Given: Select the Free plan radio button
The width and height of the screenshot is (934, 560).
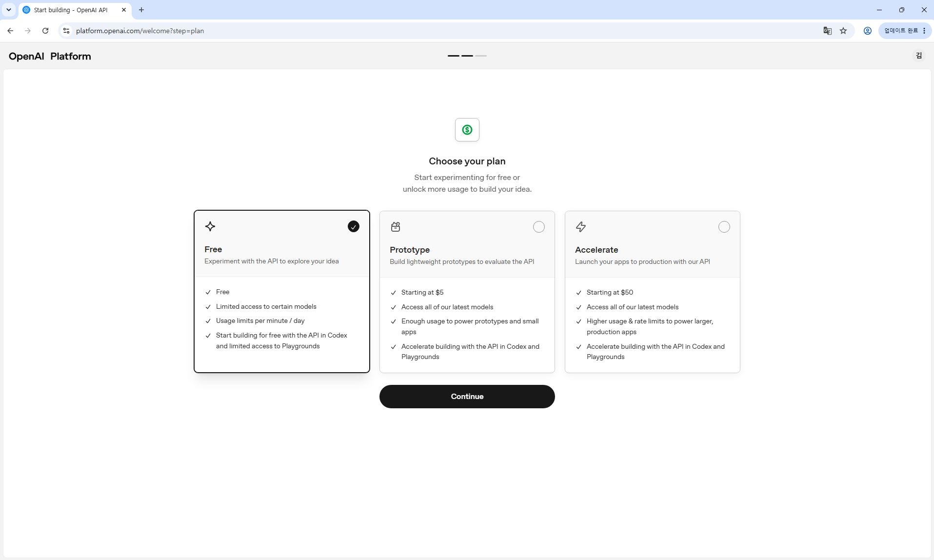Looking at the screenshot, I should pyautogui.click(x=354, y=226).
